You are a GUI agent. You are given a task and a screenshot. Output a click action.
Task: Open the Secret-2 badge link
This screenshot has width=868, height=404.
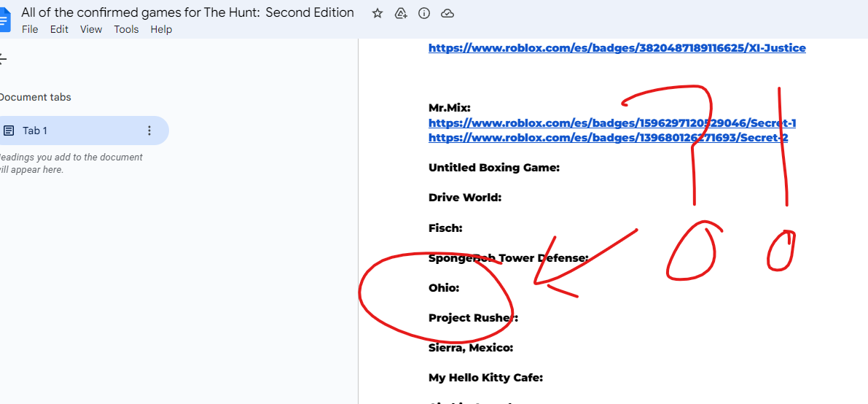click(x=609, y=137)
